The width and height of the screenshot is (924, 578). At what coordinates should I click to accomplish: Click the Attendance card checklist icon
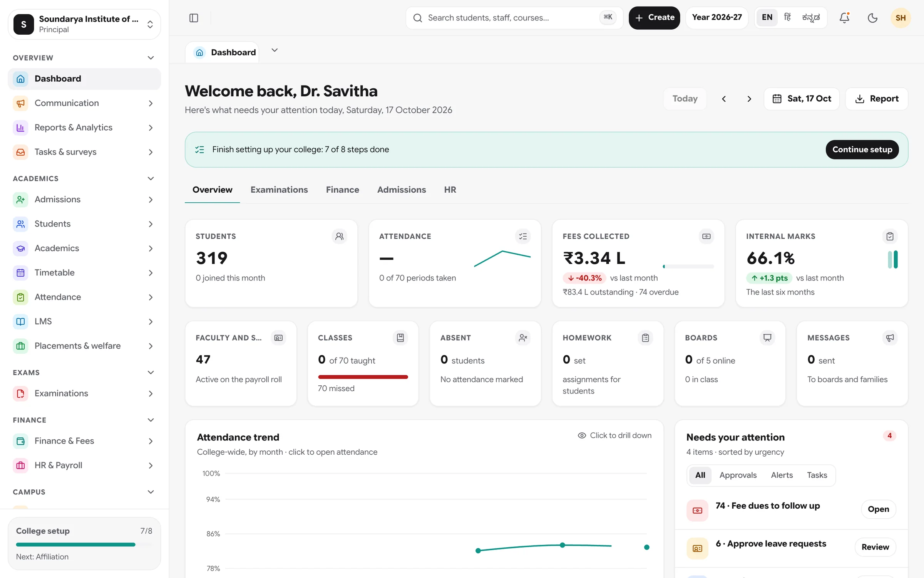click(523, 236)
